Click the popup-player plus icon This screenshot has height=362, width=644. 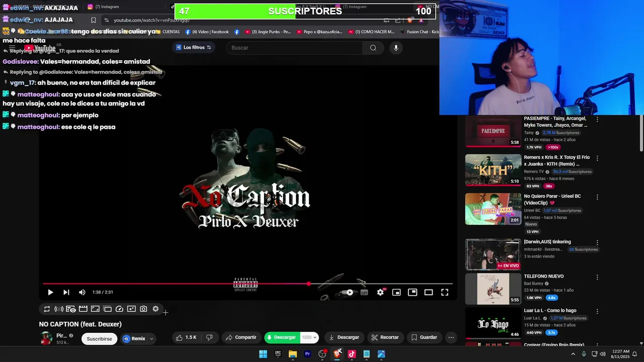tap(131, 309)
